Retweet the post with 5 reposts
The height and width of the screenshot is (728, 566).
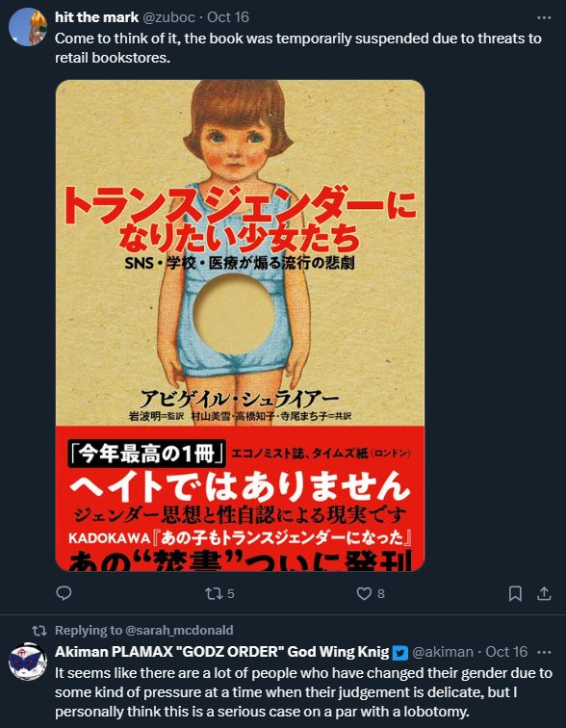219,593
